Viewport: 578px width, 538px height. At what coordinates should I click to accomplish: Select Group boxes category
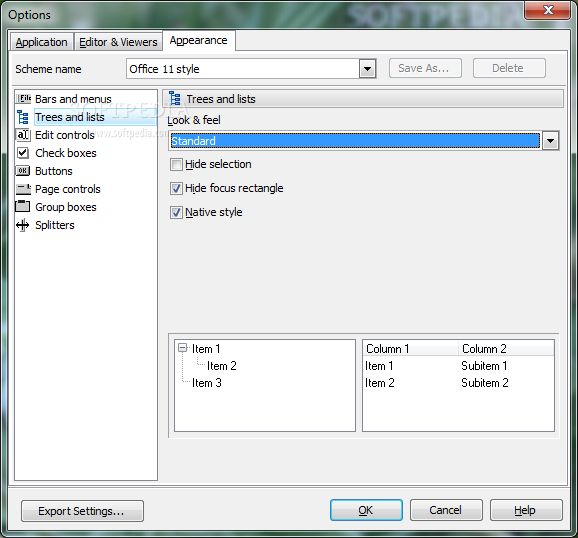[66, 206]
